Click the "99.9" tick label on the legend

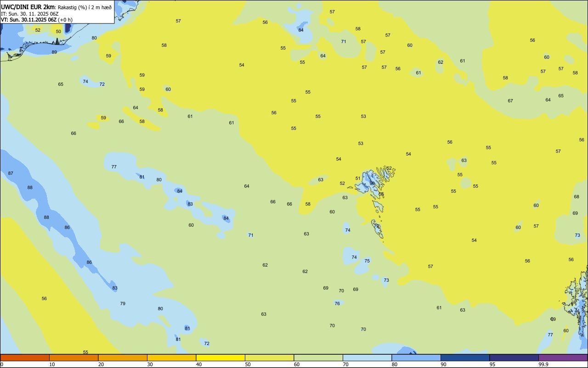pyautogui.click(x=543, y=364)
